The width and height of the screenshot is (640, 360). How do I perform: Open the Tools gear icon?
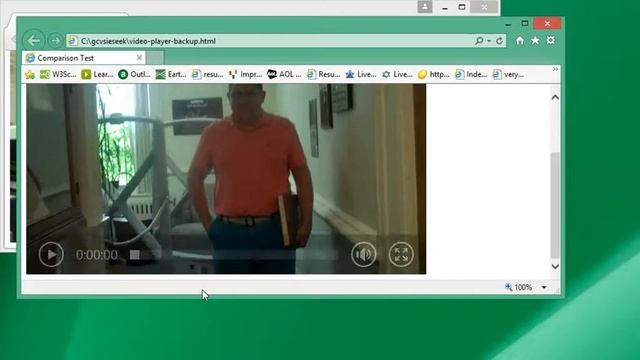pyautogui.click(x=551, y=40)
